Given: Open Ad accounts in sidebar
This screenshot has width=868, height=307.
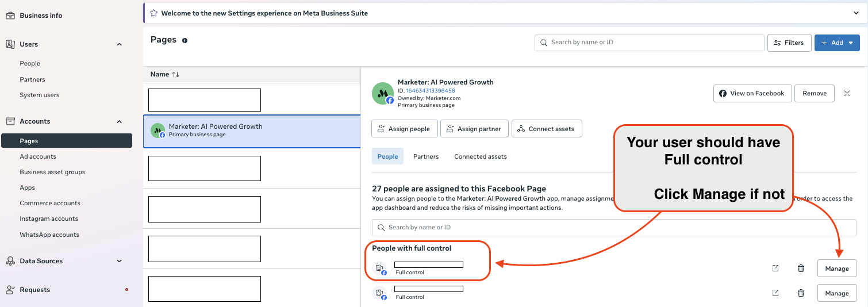Looking at the screenshot, I should click(38, 156).
